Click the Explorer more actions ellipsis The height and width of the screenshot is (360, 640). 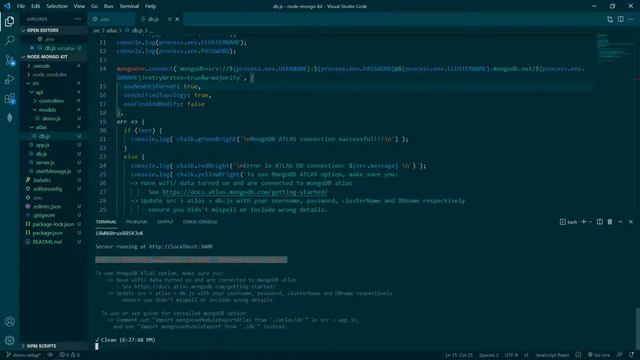[78, 19]
